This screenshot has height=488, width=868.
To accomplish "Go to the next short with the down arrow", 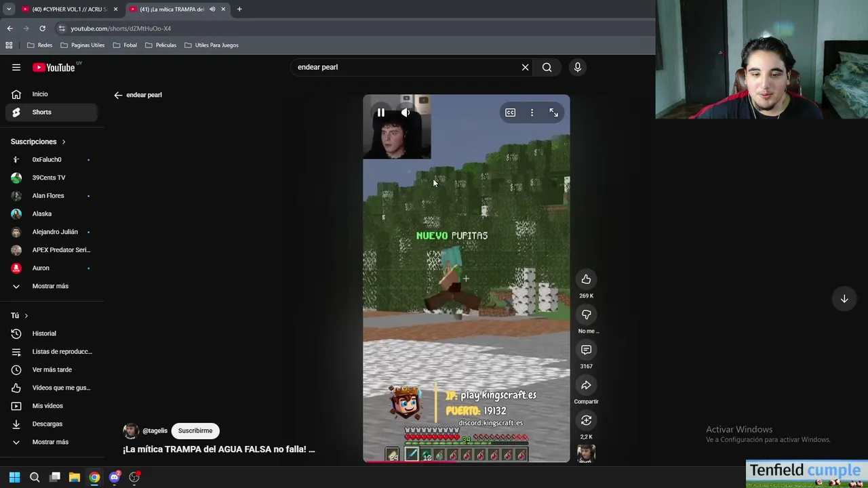I will [x=844, y=299].
